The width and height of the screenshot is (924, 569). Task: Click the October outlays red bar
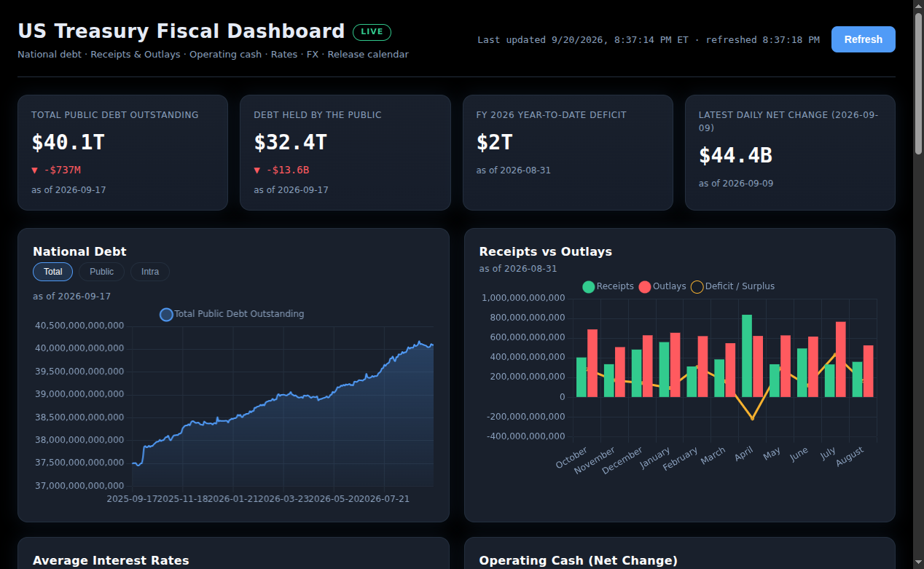592,363
